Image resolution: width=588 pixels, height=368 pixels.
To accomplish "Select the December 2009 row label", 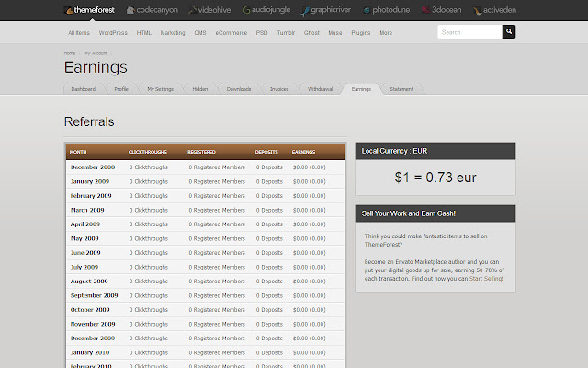I will pos(93,339).
